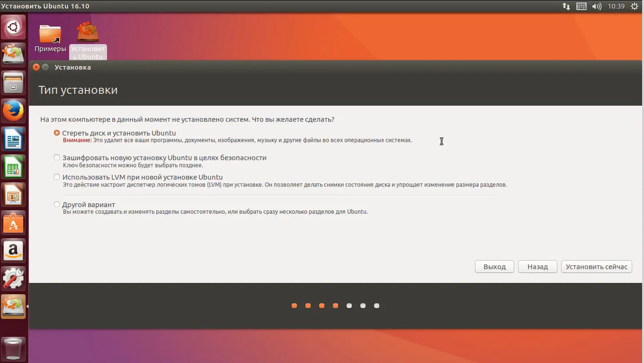Click description 'Вы можете создавать и изменять разделы'
Image resolution: width=644 pixels, height=363 pixels.
pos(215,212)
